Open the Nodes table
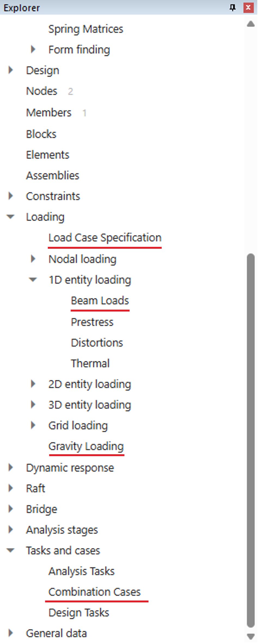The height and width of the screenshot is (644, 259). [x=42, y=91]
